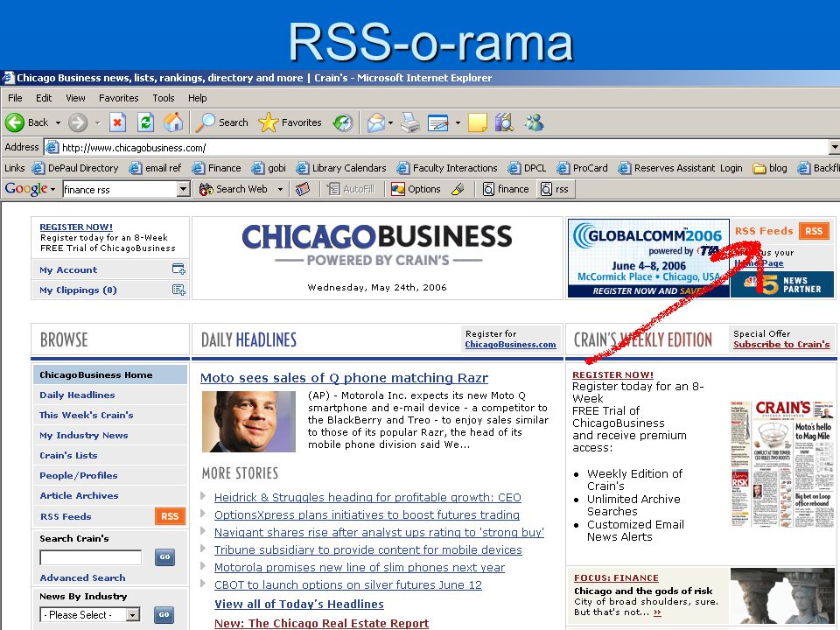Click orange RSS badge in top right
This screenshot has width=840, height=630.
[814, 231]
